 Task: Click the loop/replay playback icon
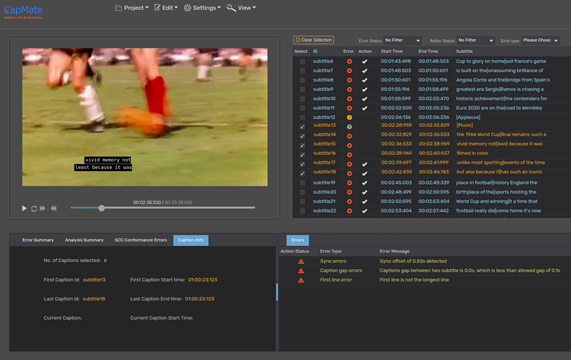tap(34, 209)
